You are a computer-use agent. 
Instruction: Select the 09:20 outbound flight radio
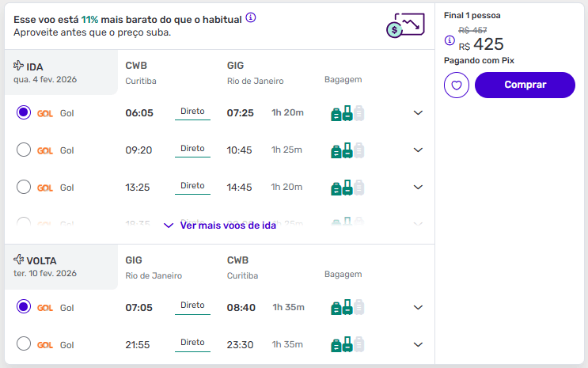click(x=24, y=150)
